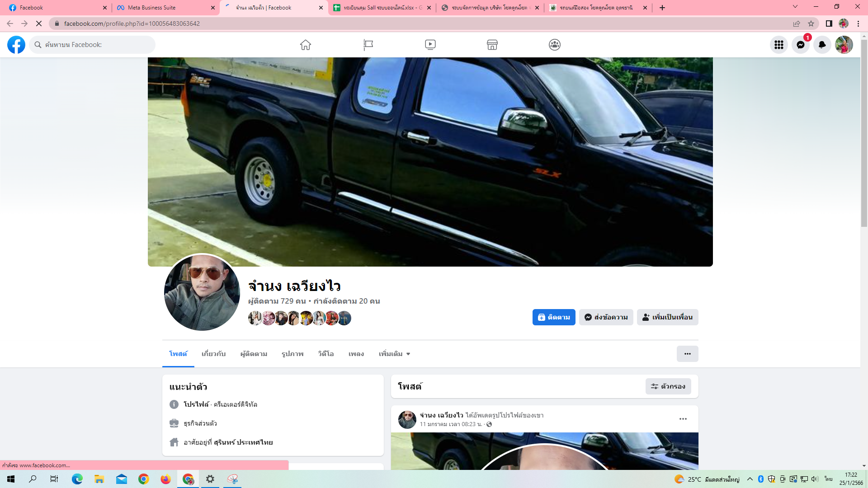Open the ตัวกรอง posts filter
868x488 pixels.
coord(668,386)
